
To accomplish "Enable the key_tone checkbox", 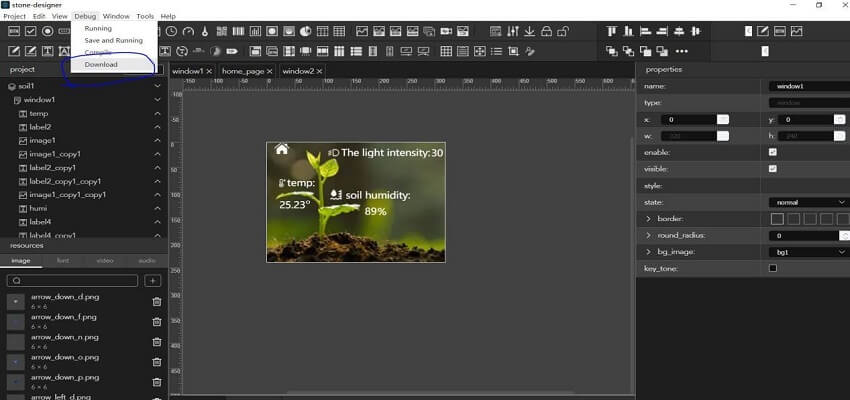I will [772, 268].
